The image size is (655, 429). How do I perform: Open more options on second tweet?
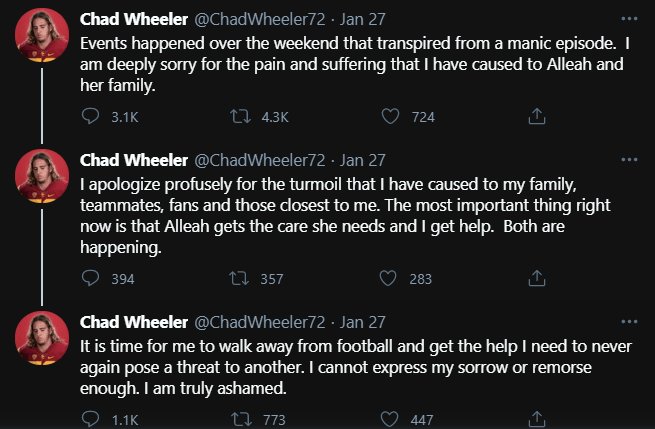click(x=627, y=160)
